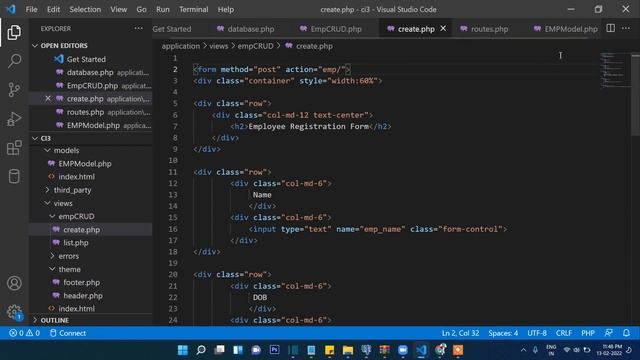Open the Edit menu

point(53,9)
